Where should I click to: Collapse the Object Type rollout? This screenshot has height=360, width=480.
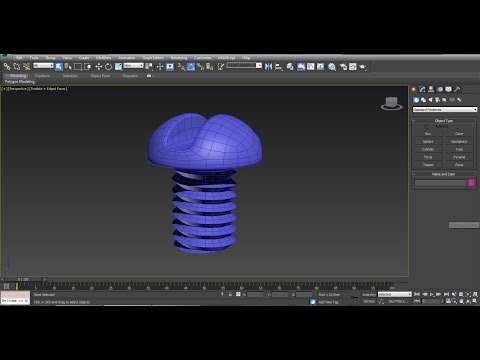coord(444,121)
